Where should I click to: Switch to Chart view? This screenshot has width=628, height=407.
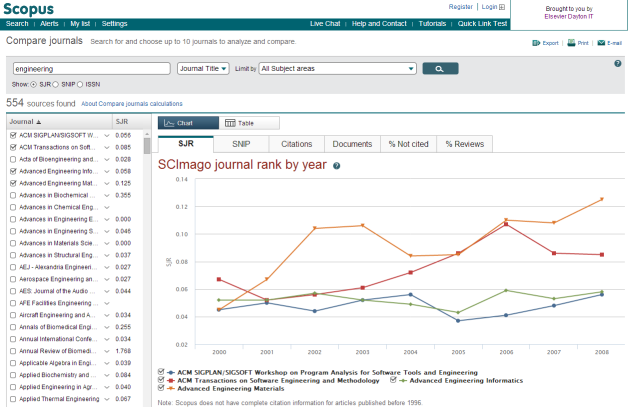[188, 123]
